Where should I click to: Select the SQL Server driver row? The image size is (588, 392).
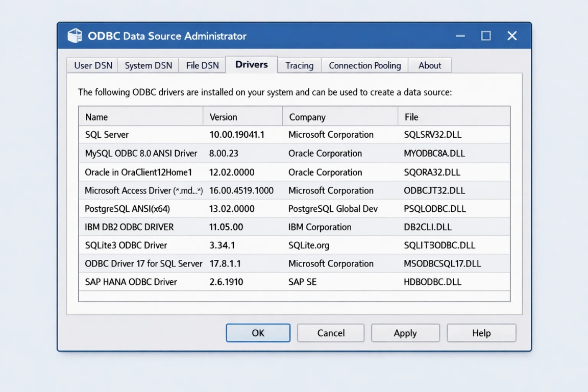tap(204, 135)
